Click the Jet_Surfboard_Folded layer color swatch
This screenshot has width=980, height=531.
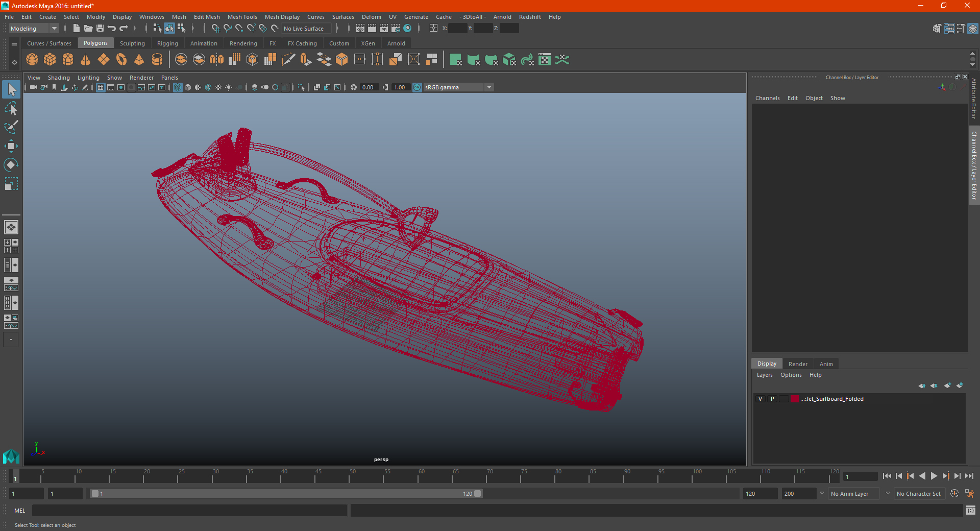[795, 399]
